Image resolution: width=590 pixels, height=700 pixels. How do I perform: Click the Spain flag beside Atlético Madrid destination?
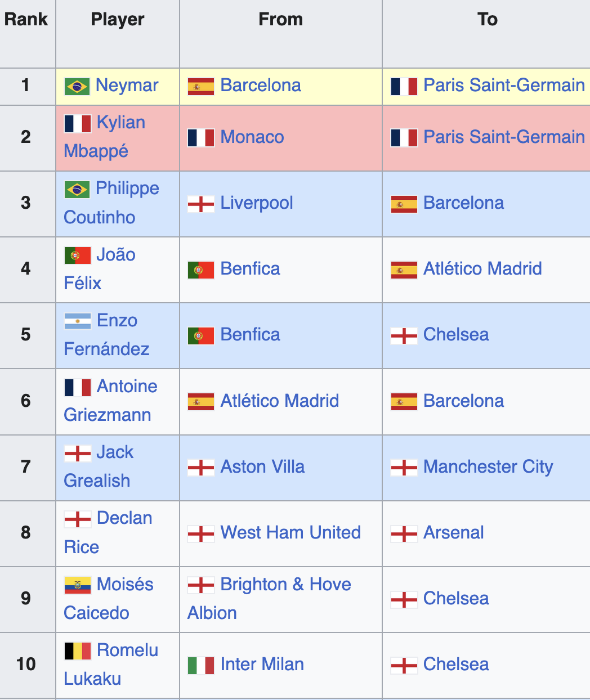point(404,270)
